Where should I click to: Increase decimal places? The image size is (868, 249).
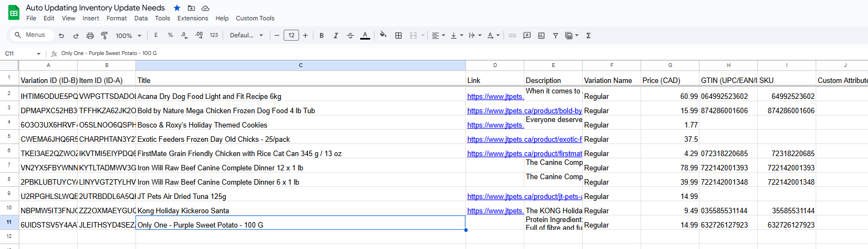pos(199,35)
